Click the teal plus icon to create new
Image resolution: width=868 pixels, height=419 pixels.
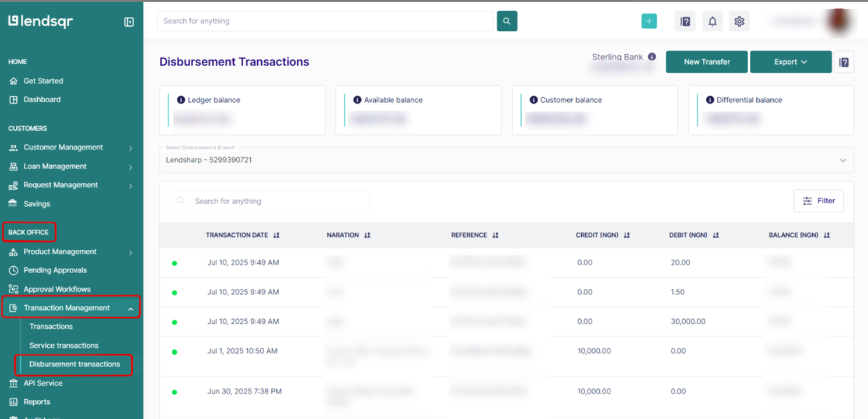coord(649,20)
